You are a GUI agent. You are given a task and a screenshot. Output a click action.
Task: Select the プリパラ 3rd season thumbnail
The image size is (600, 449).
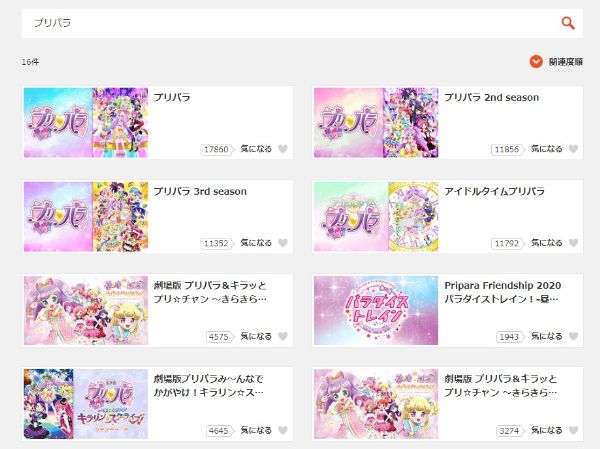[x=86, y=217]
